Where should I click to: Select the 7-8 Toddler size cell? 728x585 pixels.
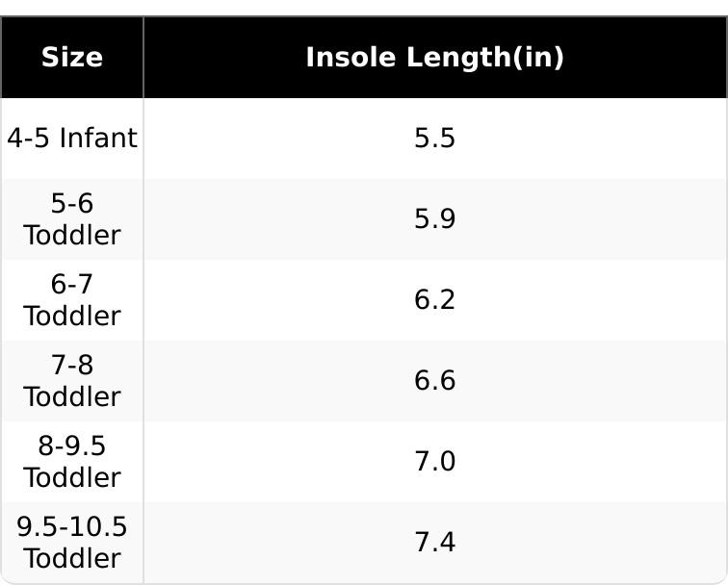pos(72,381)
